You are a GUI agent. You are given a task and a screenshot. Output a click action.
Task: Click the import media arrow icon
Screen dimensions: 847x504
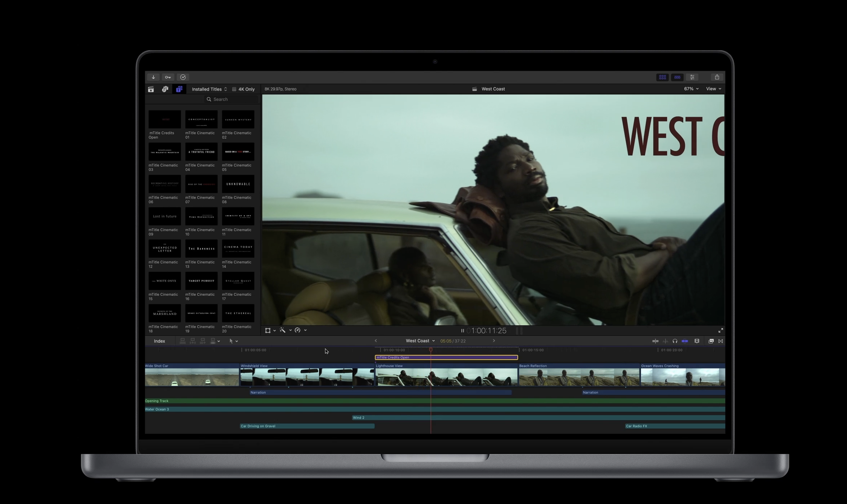(153, 77)
